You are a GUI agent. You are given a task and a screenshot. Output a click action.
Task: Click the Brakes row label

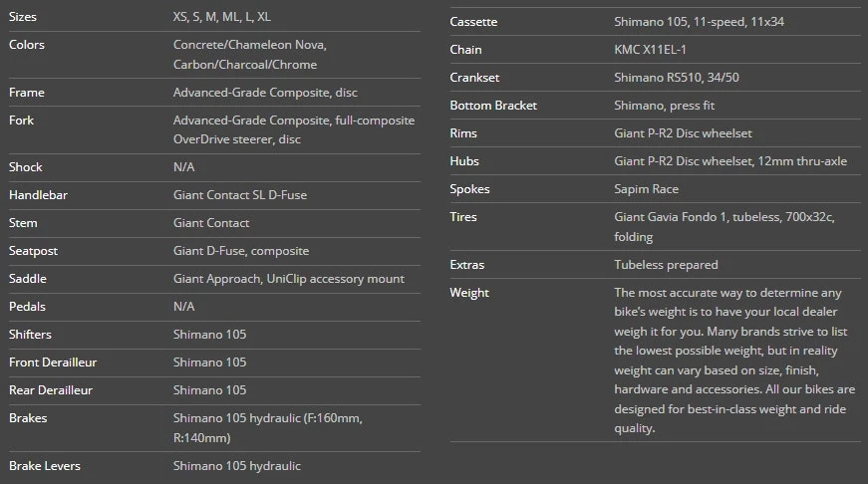tap(28, 418)
